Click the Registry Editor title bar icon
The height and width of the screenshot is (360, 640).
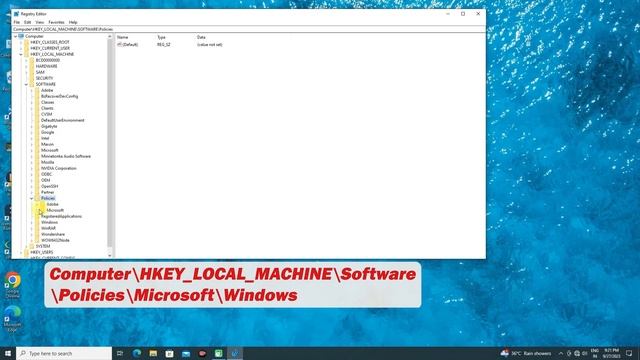point(16,14)
